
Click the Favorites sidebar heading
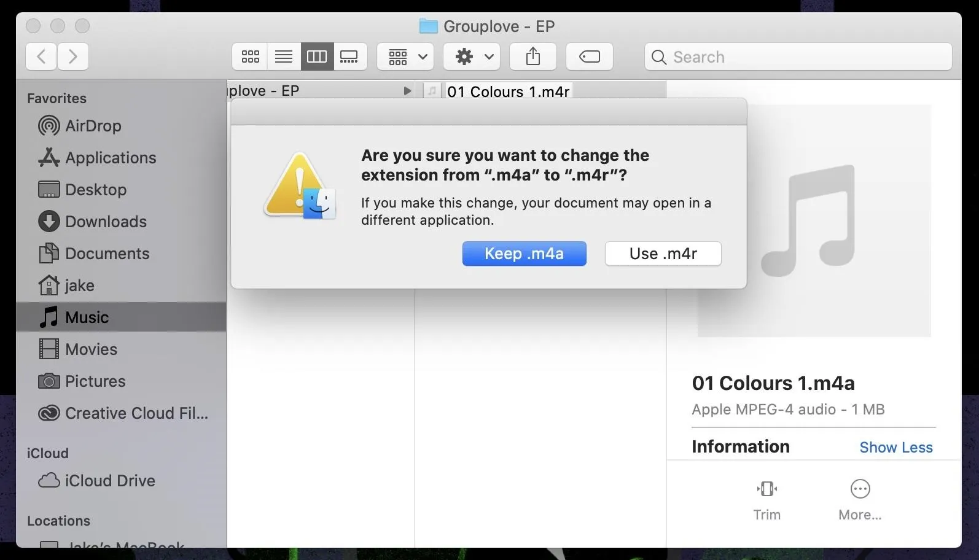[x=57, y=98]
